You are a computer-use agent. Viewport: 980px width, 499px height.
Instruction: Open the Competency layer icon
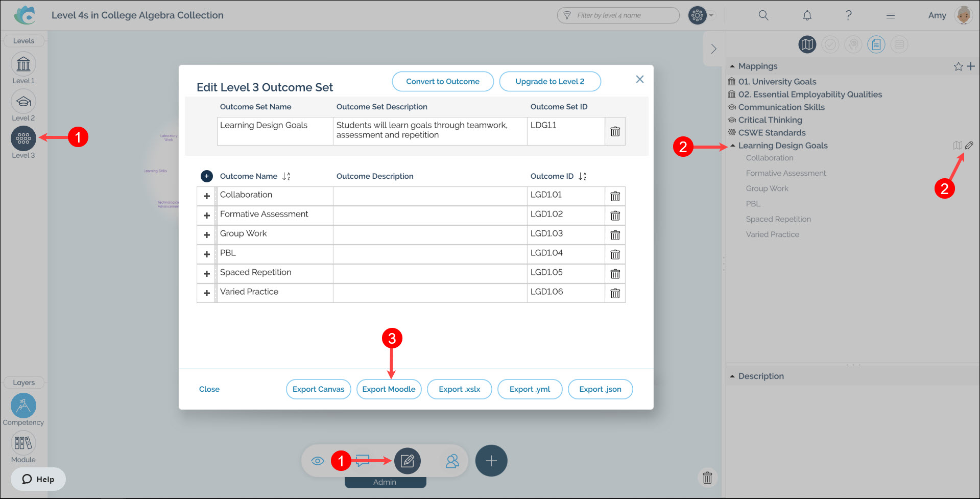[23, 406]
